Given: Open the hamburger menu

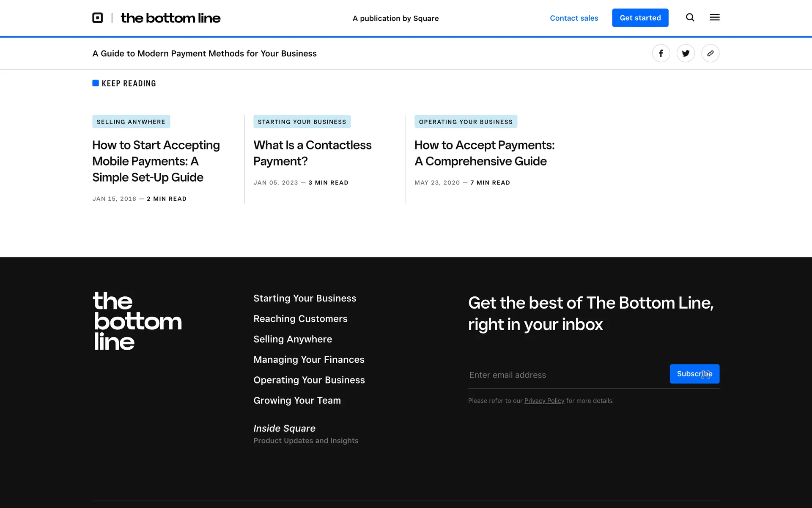Looking at the screenshot, I should pyautogui.click(x=714, y=17).
